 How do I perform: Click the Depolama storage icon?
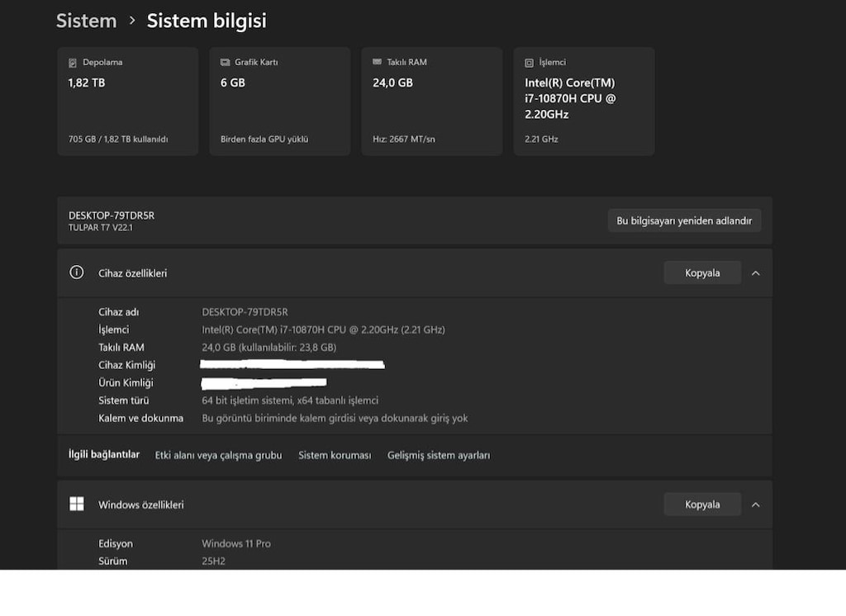(x=73, y=63)
